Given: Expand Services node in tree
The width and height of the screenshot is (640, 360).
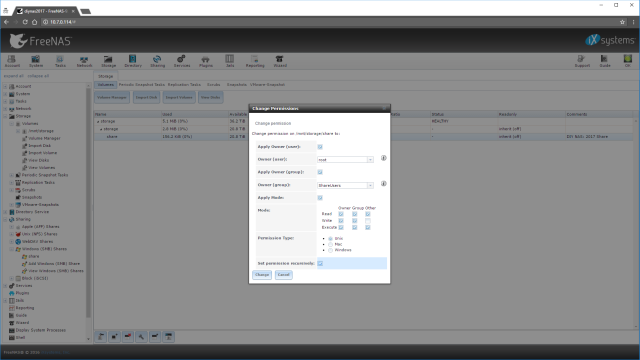Looking at the screenshot, I should click(x=5, y=286).
